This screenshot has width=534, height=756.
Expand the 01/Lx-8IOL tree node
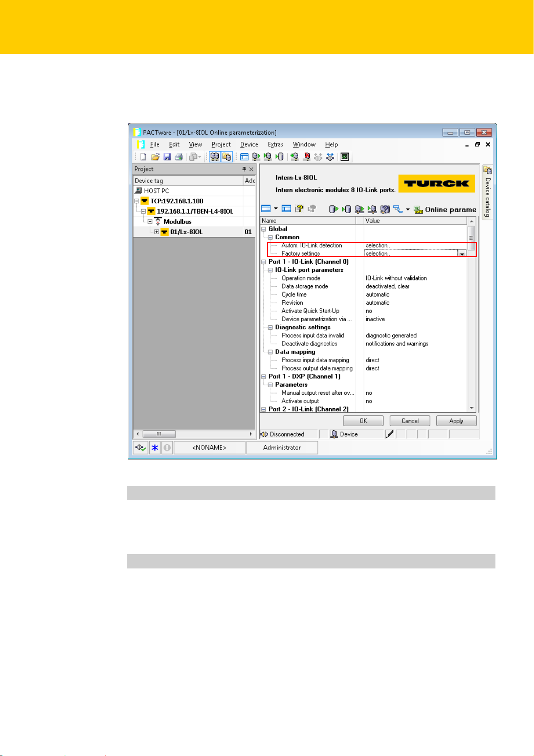pyautogui.click(x=156, y=232)
